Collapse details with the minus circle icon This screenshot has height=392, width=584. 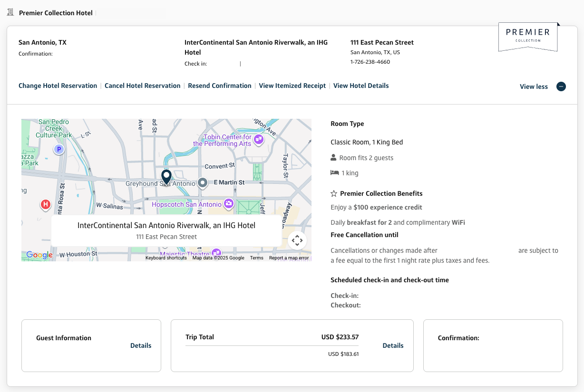tap(561, 86)
